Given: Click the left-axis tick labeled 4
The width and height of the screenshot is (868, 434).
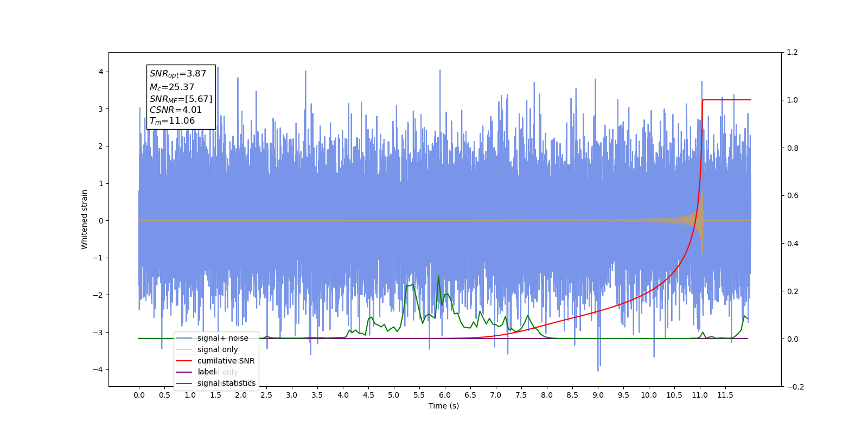Looking at the screenshot, I should coord(100,72).
